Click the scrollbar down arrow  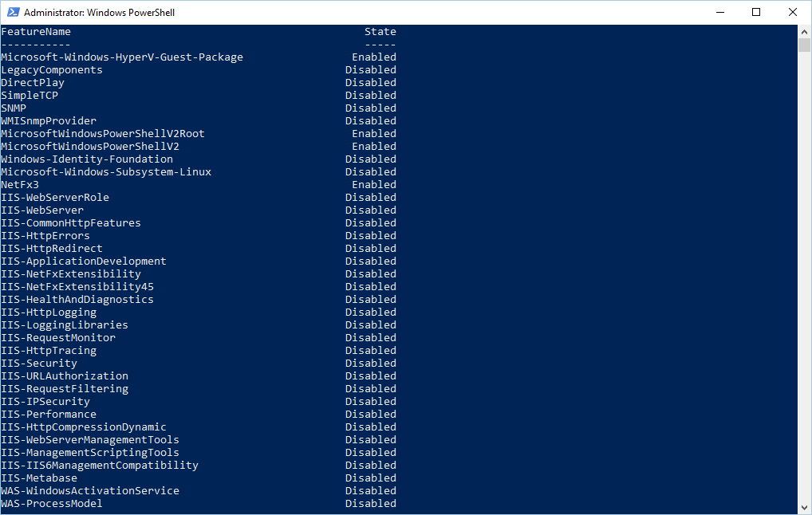click(x=804, y=508)
